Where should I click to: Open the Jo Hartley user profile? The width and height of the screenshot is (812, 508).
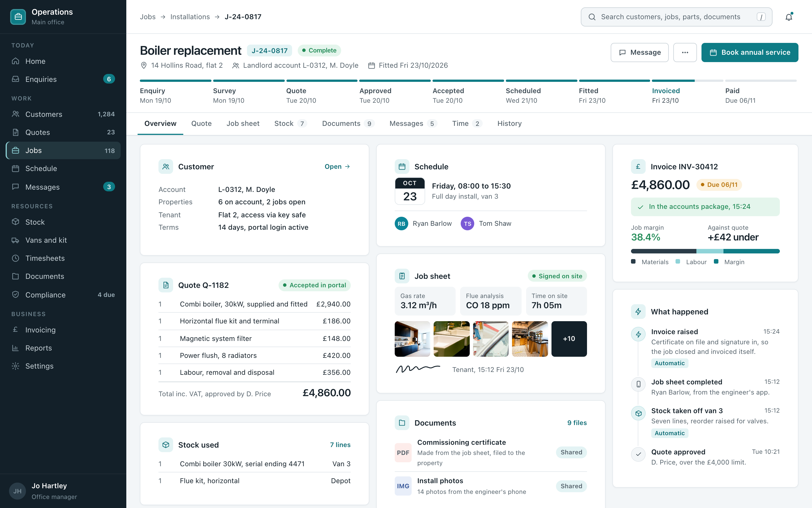coord(63,491)
